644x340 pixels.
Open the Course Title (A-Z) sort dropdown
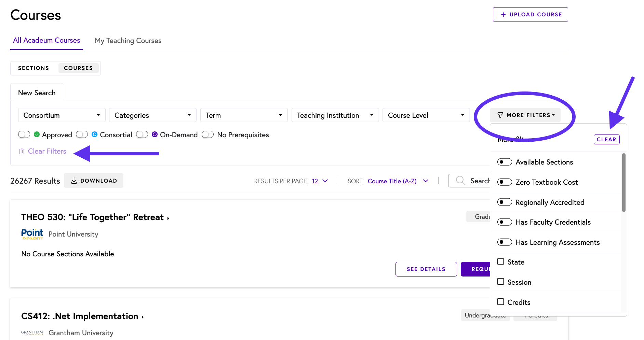coord(398,181)
